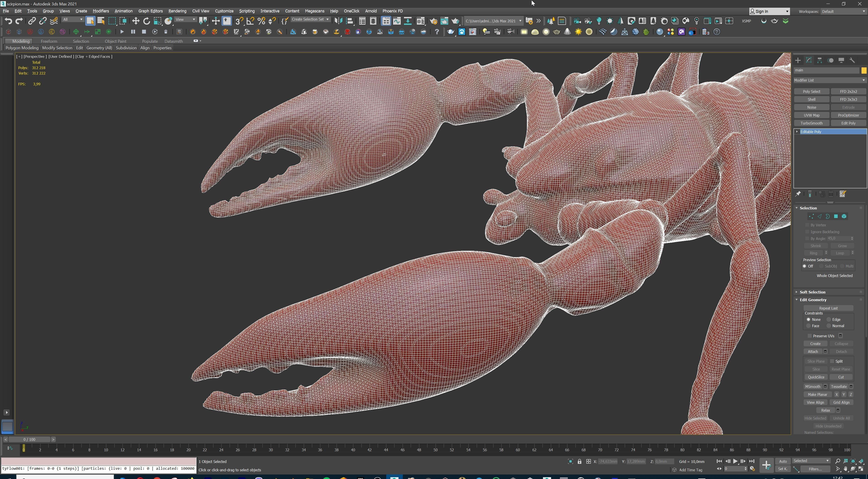This screenshot has width=868, height=479.
Task: Expand the Soft Selection rollout
Action: coord(812,292)
